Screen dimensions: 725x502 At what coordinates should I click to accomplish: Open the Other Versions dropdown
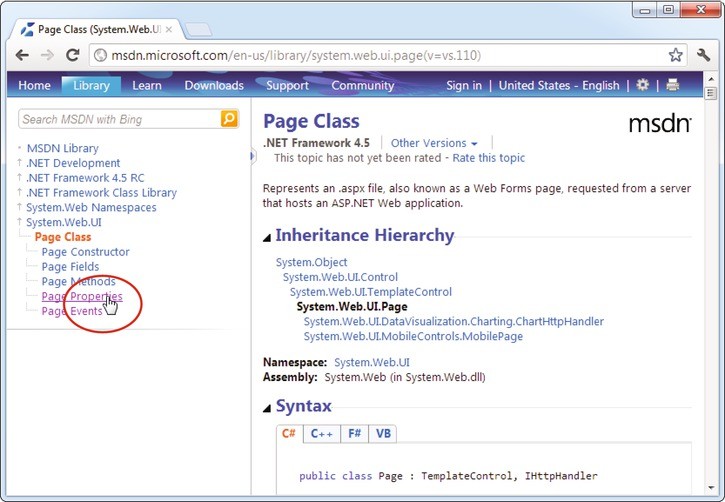pos(434,143)
